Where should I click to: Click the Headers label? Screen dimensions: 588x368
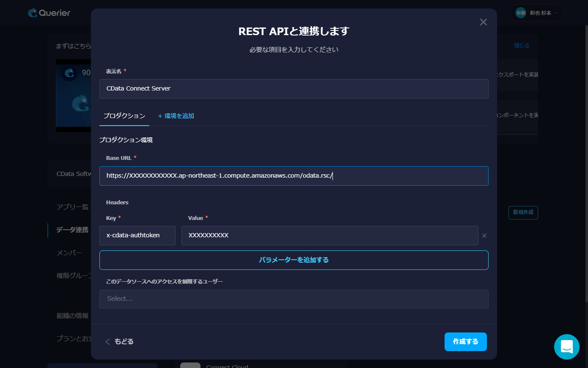point(117,203)
